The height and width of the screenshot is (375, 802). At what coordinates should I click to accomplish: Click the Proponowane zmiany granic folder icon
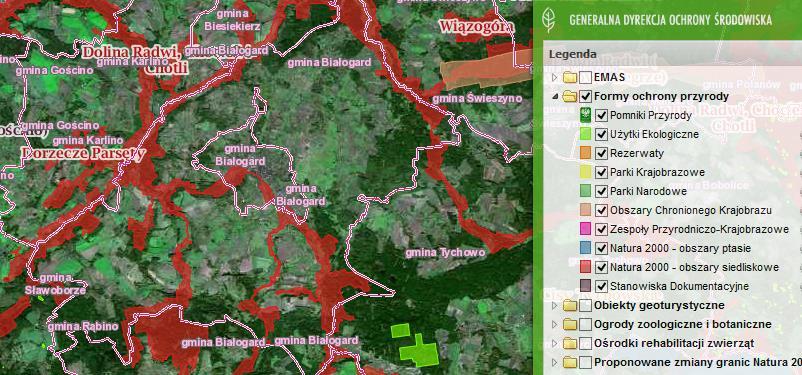pos(570,362)
